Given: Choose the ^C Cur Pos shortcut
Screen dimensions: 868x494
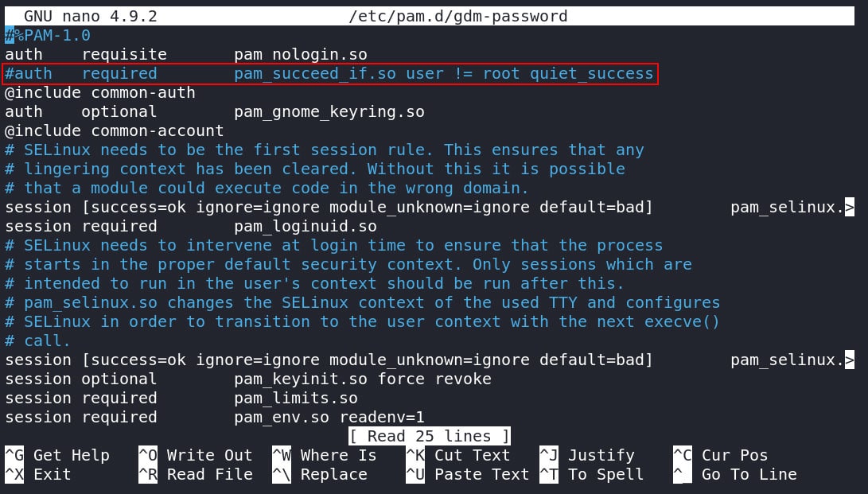Looking at the screenshot, I should 720,455.
